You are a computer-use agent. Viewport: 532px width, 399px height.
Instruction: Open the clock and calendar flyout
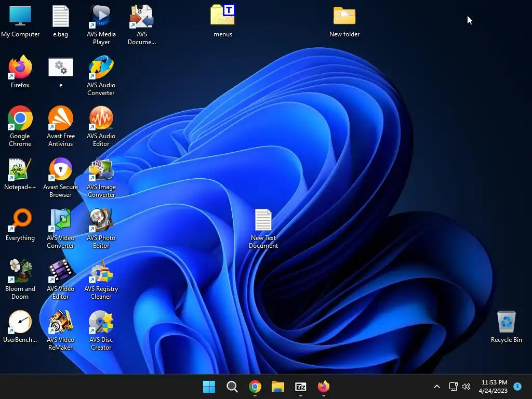tap(494, 387)
